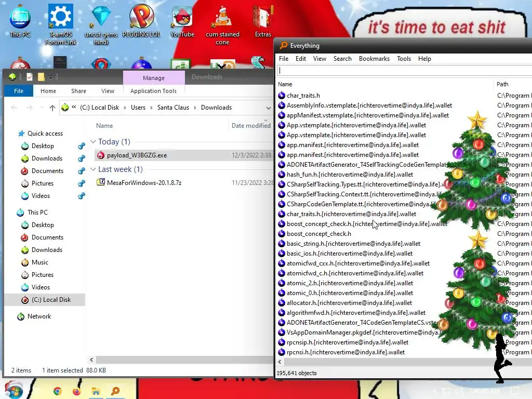Screen dimensions: 532x399
Task: Open Everything's Bookmarks menu
Action: point(374,59)
